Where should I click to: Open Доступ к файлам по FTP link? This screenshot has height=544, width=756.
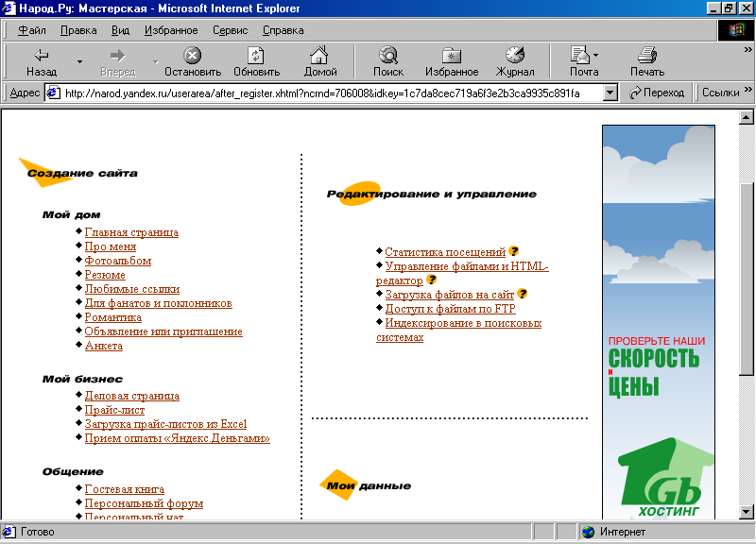click(x=451, y=309)
